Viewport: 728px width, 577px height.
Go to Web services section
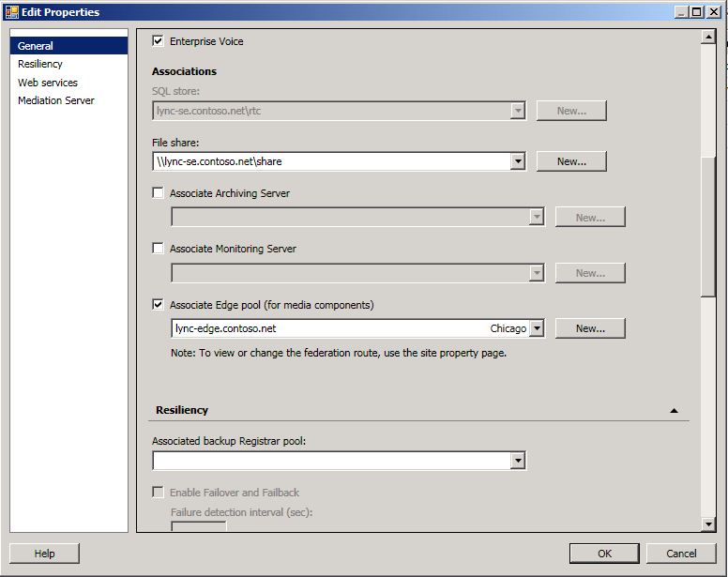pyautogui.click(x=48, y=83)
